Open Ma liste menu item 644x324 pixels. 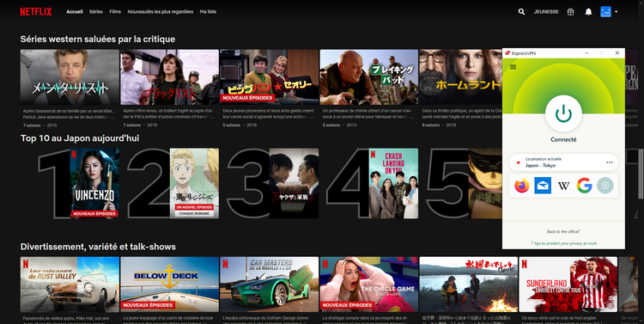(x=208, y=12)
